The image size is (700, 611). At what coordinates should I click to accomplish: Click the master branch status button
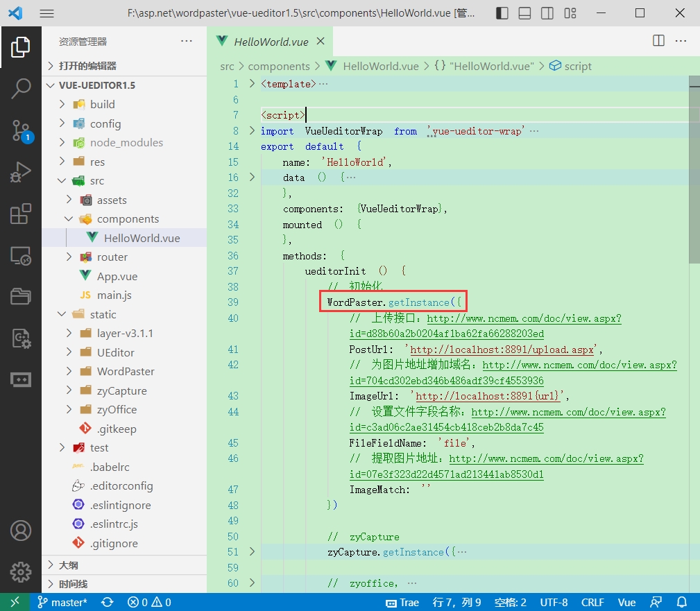point(62,602)
